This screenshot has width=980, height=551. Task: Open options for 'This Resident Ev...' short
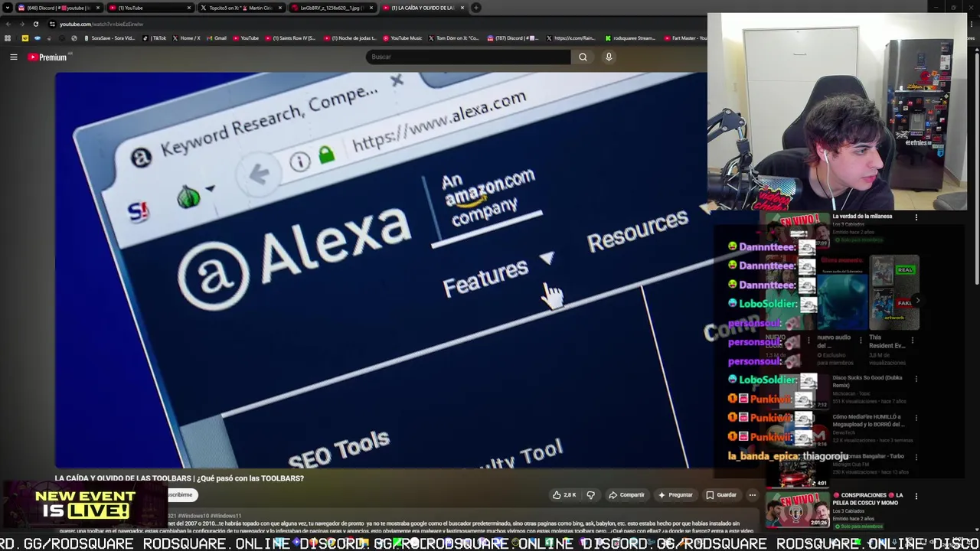pyautogui.click(x=912, y=341)
